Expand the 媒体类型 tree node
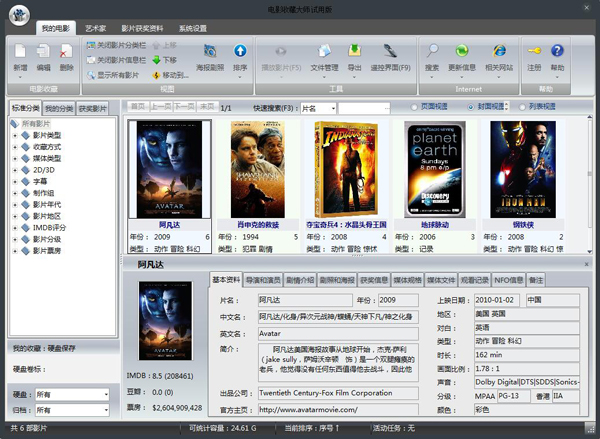 15,158
